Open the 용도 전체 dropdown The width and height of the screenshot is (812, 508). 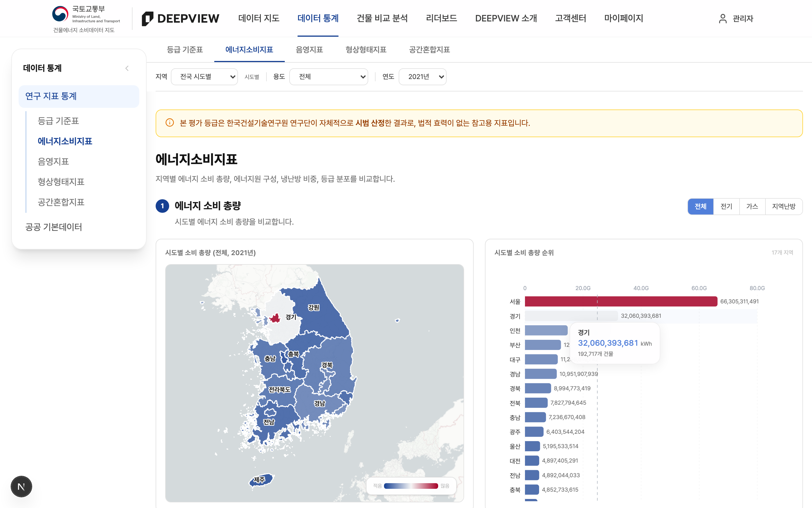[328, 76]
